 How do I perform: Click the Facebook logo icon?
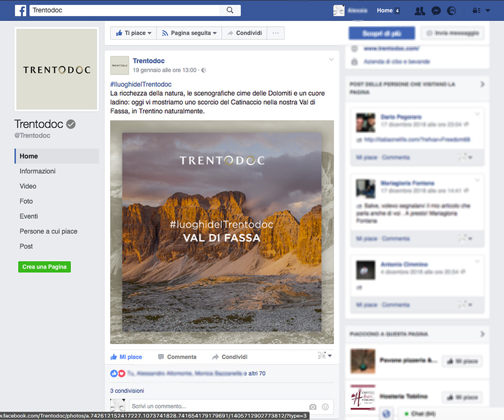20,10
